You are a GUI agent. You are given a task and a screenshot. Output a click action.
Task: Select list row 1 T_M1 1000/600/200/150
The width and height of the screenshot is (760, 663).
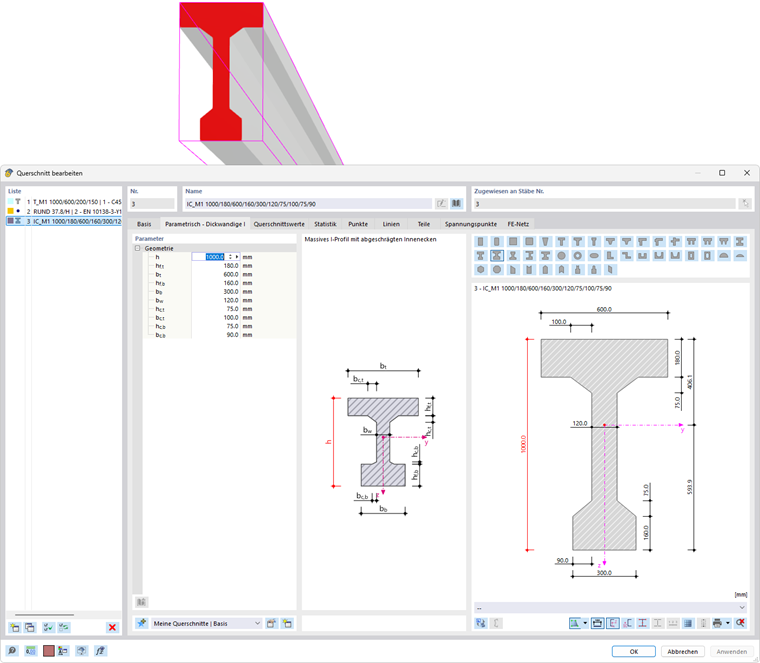click(64, 202)
